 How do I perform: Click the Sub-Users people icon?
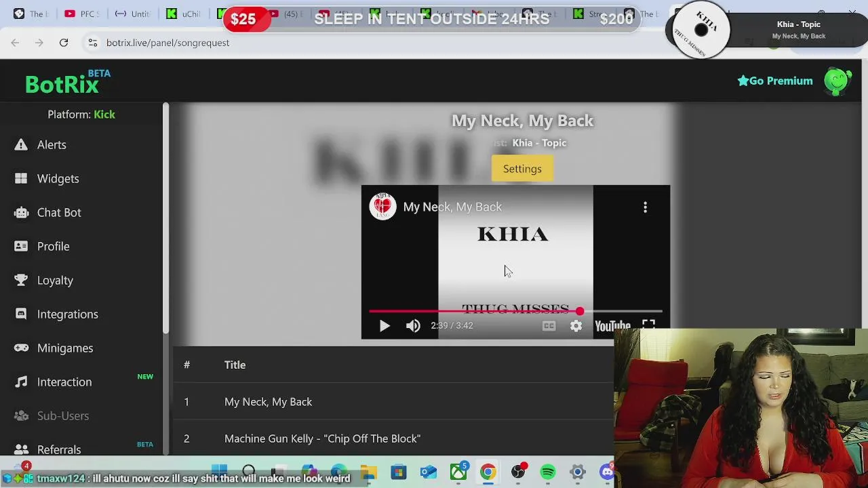click(x=21, y=415)
